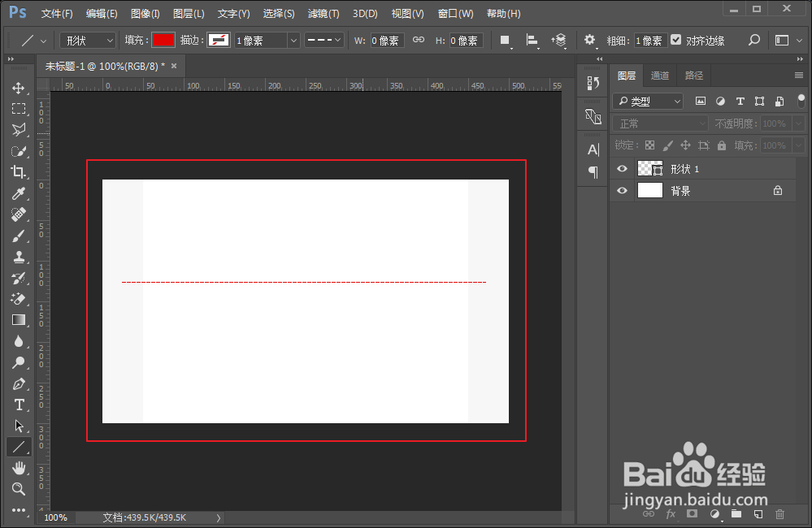The image size is (812, 528).
Task: Open the 类型 layer filter dropdown
Action: coord(648,101)
